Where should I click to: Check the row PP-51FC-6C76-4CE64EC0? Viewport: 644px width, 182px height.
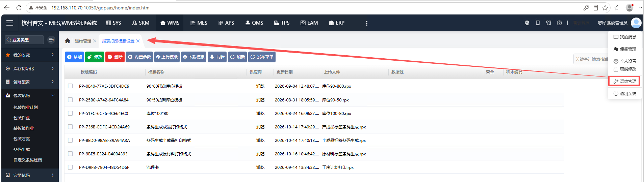coord(70,113)
